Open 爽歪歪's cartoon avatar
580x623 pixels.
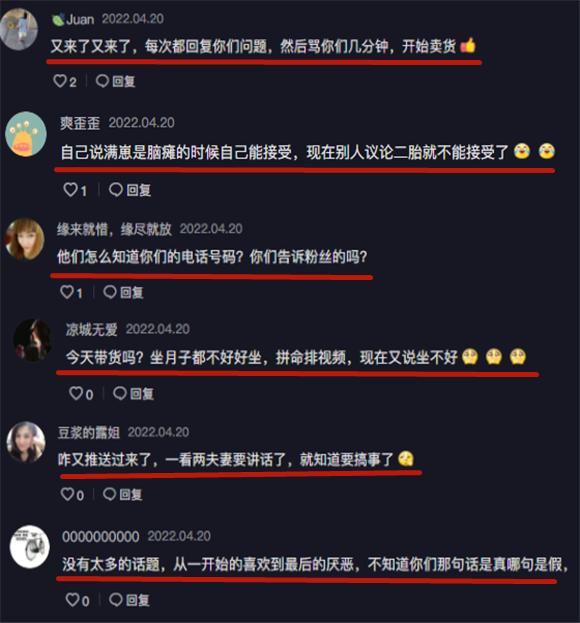tap(26, 134)
